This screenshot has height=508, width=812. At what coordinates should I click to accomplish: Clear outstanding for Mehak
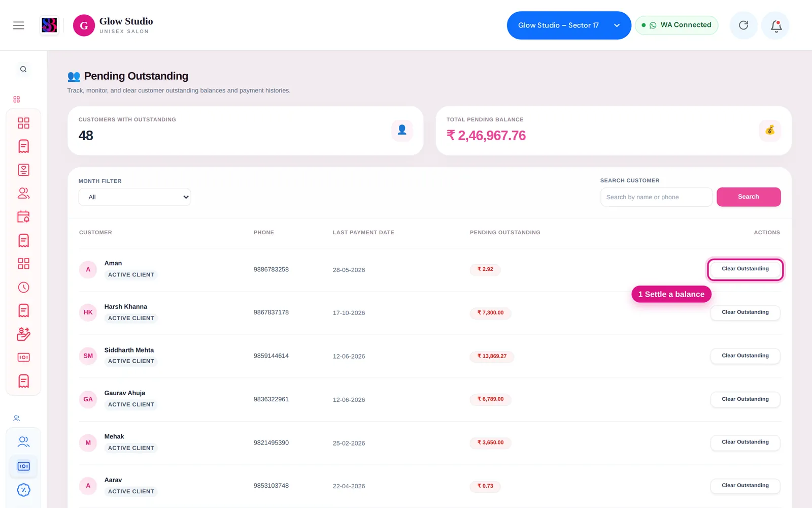tap(745, 442)
